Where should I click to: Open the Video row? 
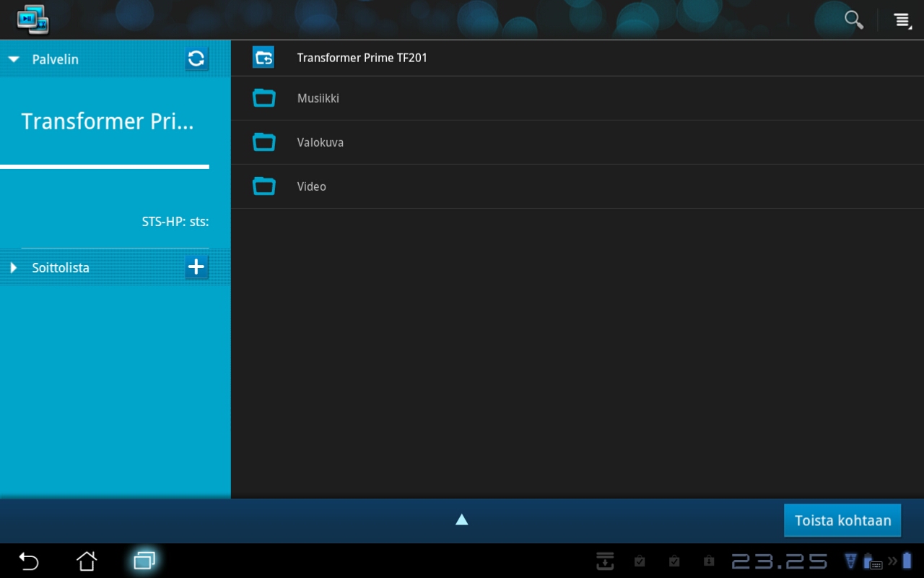pyautogui.click(x=577, y=186)
